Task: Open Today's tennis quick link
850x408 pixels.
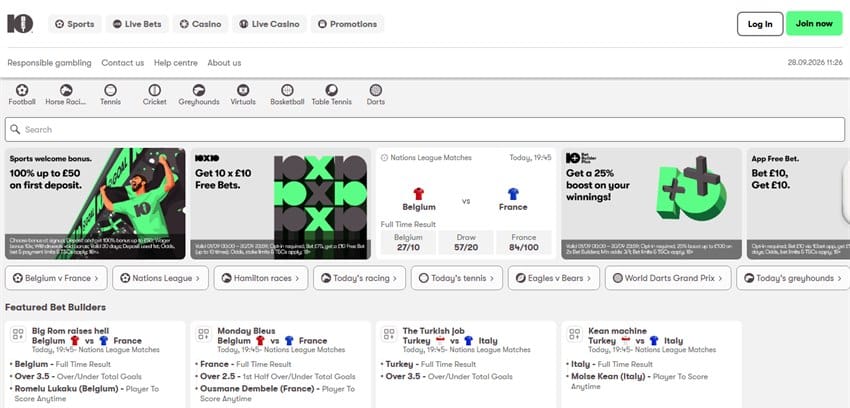Action: (x=457, y=278)
